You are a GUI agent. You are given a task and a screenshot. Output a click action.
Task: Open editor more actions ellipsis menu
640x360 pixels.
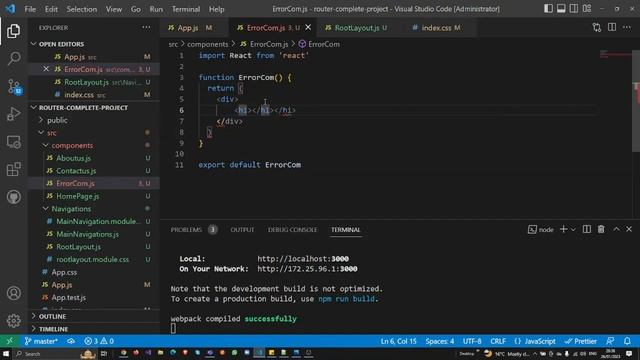(627, 27)
